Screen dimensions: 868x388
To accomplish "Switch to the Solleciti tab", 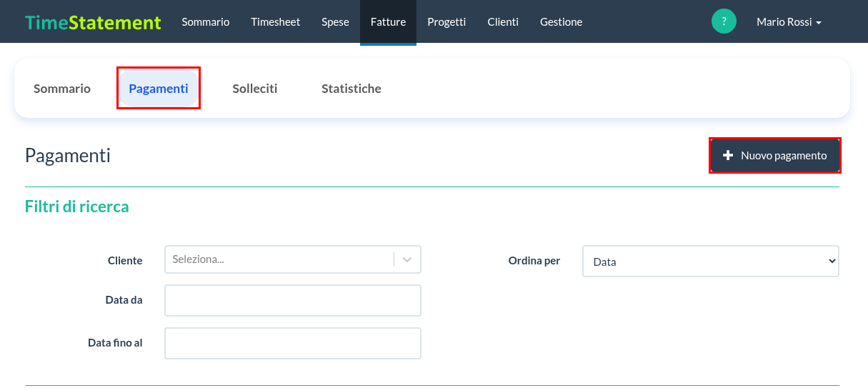I will pyautogui.click(x=255, y=89).
